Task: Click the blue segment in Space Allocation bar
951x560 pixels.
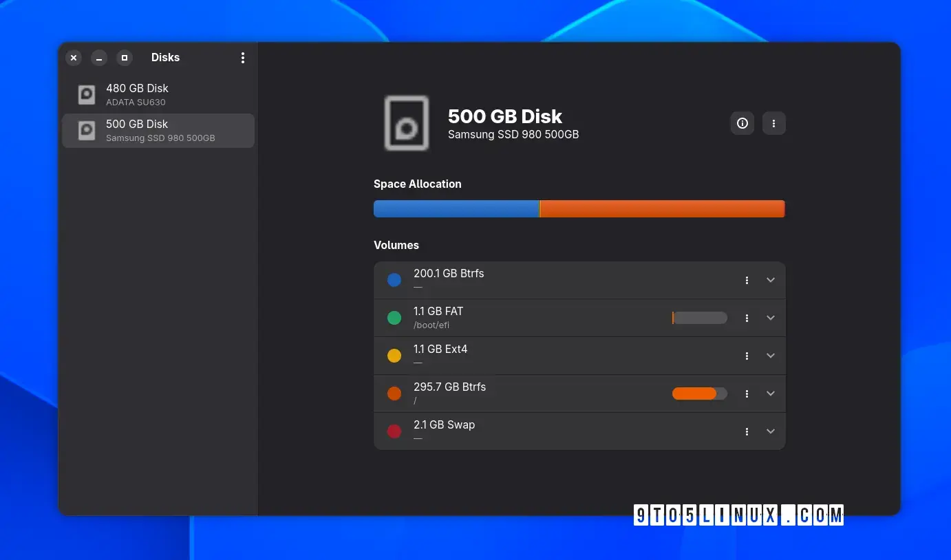Action: click(456, 209)
